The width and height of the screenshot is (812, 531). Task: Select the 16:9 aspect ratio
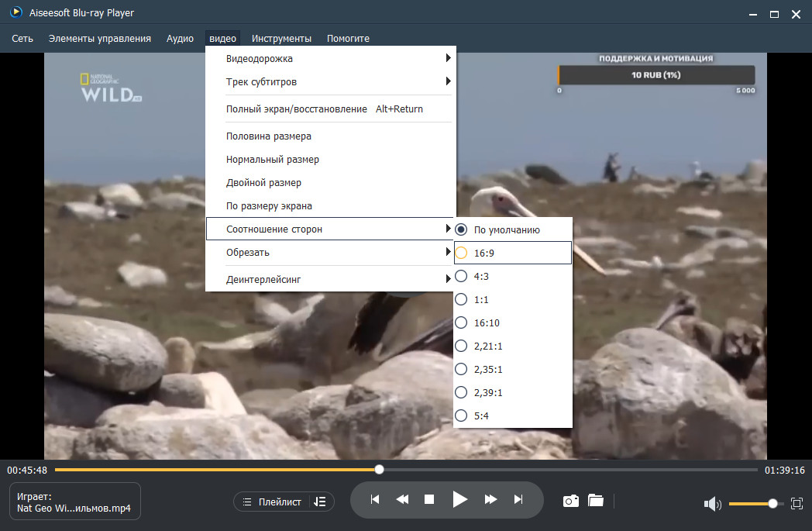[513, 253]
